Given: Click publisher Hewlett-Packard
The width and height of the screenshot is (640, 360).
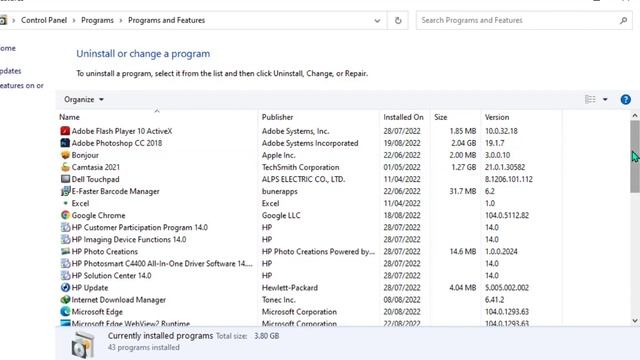Looking at the screenshot, I should click(x=290, y=288).
